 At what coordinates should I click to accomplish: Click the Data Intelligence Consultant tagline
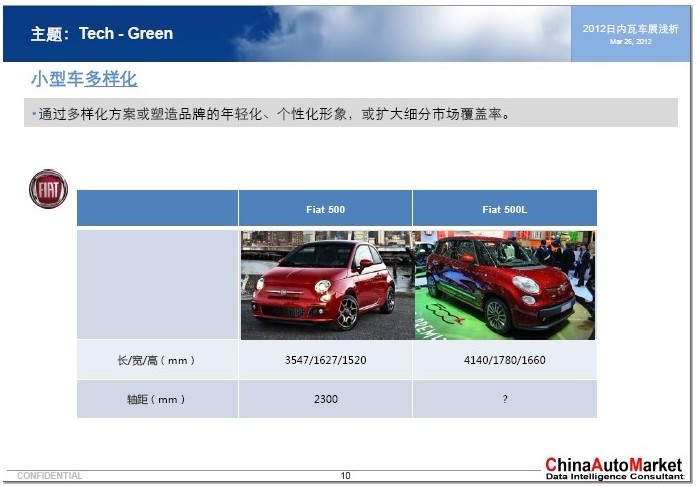pos(615,477)
